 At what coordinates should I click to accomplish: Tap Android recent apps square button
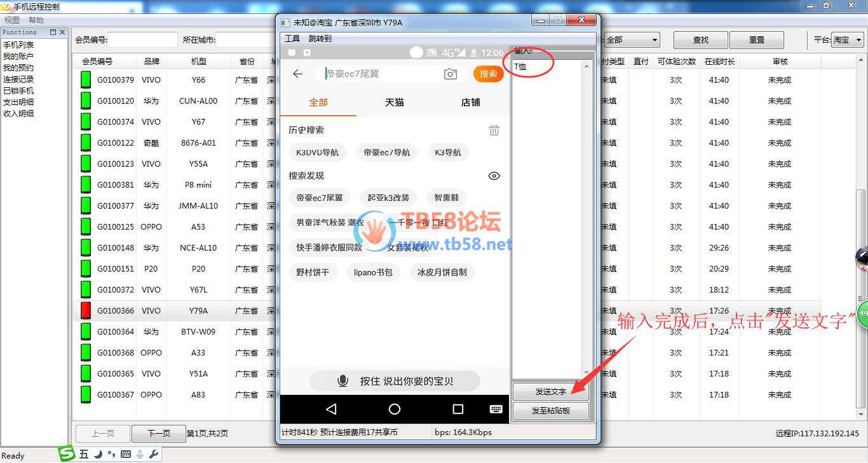458,409
